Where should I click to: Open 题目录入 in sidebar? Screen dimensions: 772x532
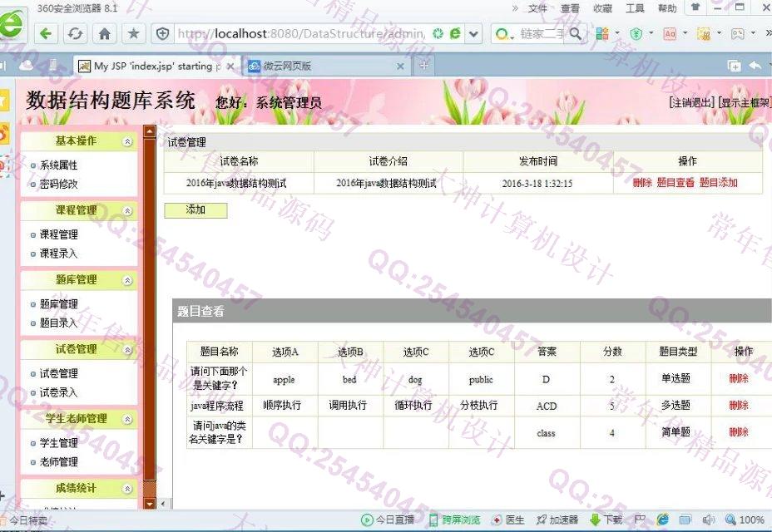pyautogui.click(x=58, y=323)
